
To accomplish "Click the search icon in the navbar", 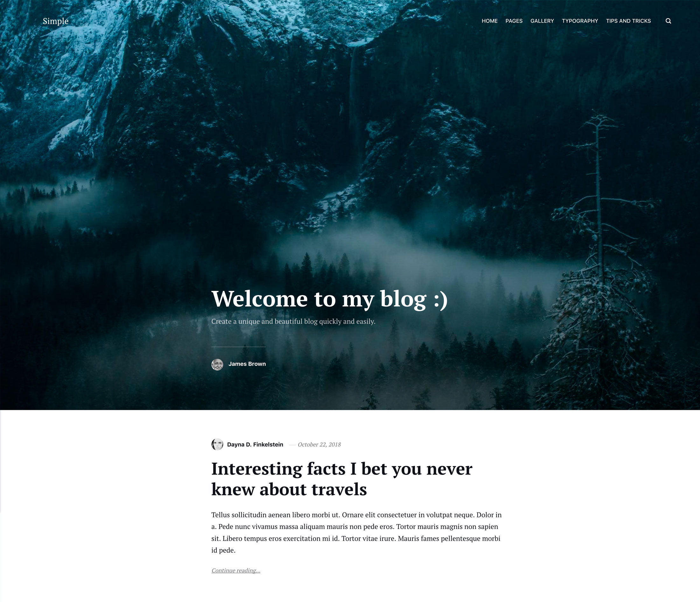I will [668, 21].
